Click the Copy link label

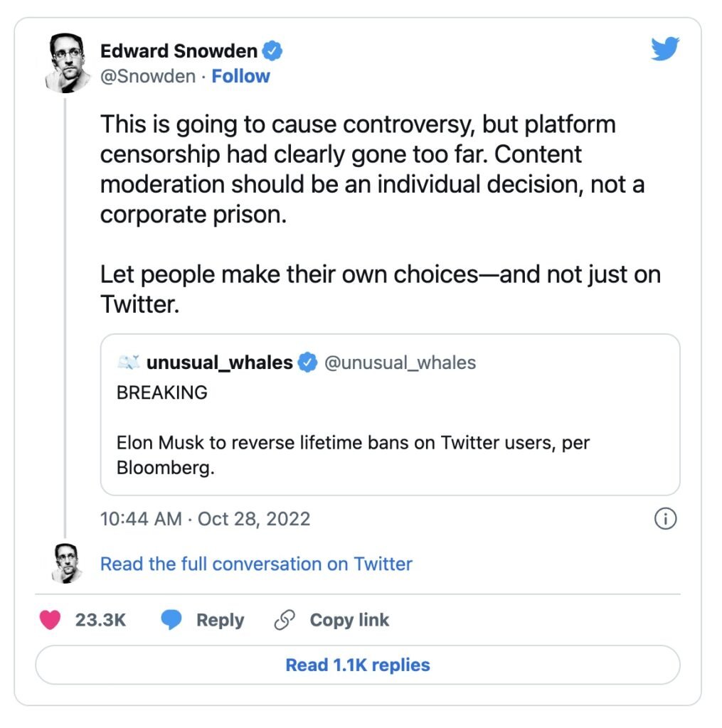[349, 620]
